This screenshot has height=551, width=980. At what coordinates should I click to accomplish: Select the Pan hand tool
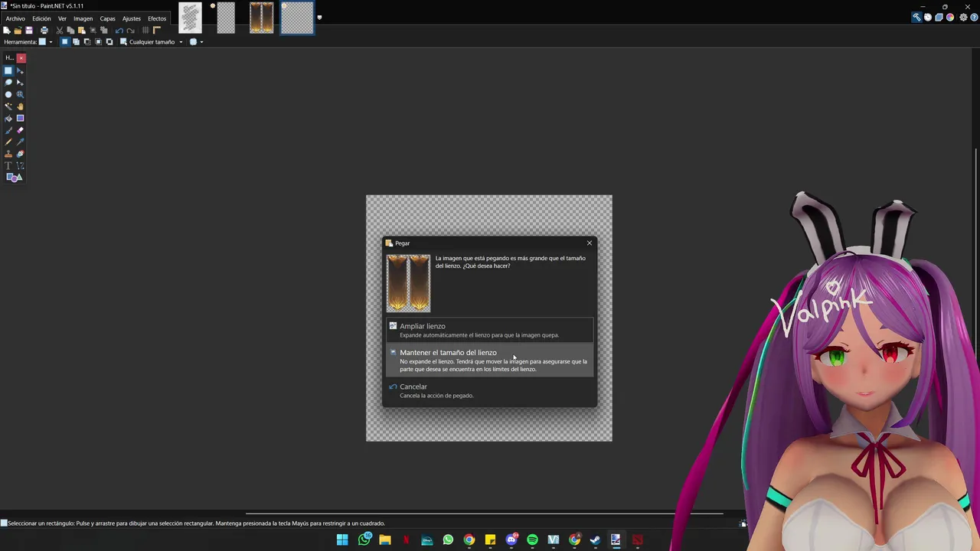(x=20, y=106)
